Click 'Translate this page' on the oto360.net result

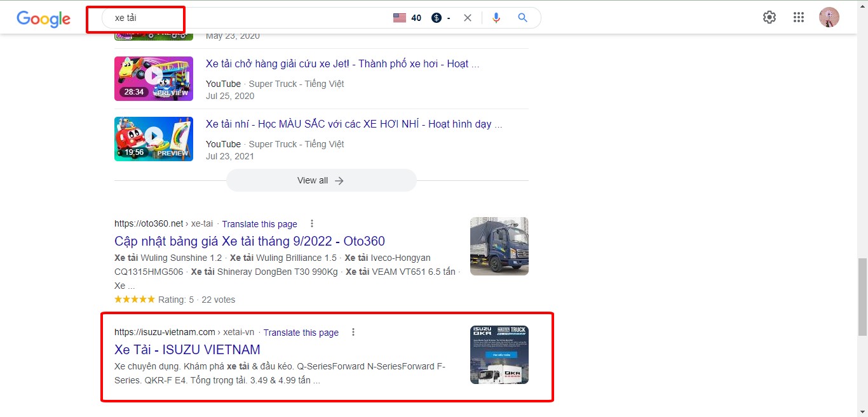tap(259, 224)
